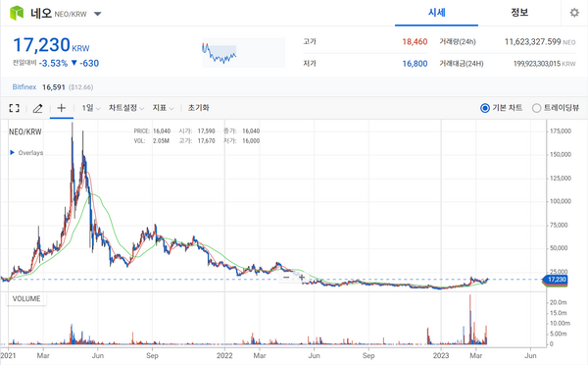Select the 기본 차트 radio button
Screen dimensions: 588x365
[x=485, y=108]
